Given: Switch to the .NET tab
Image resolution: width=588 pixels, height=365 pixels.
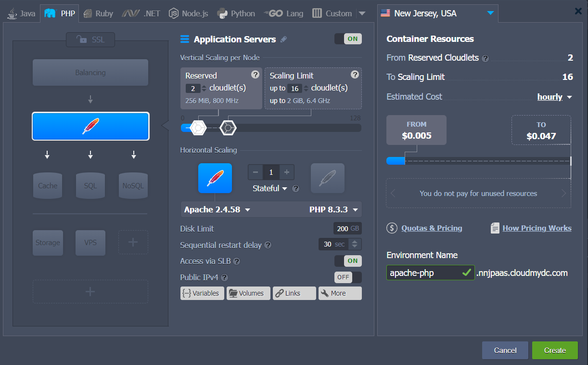Looking at the screenshot, I should [141, 13].
